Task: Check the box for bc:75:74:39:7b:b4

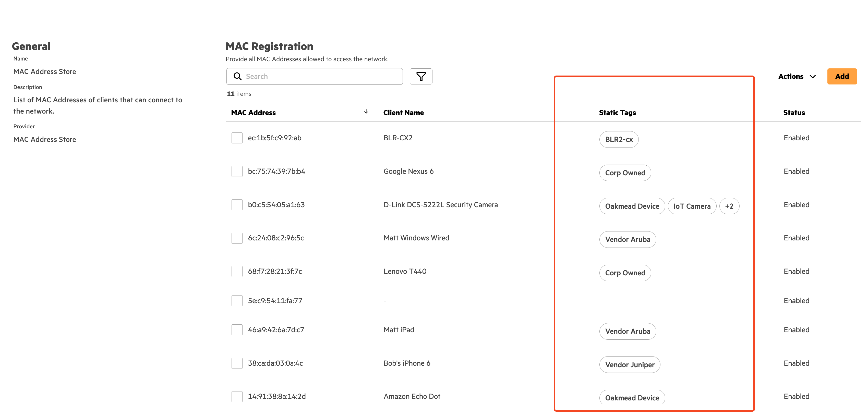Action: (x=237, y=171)
